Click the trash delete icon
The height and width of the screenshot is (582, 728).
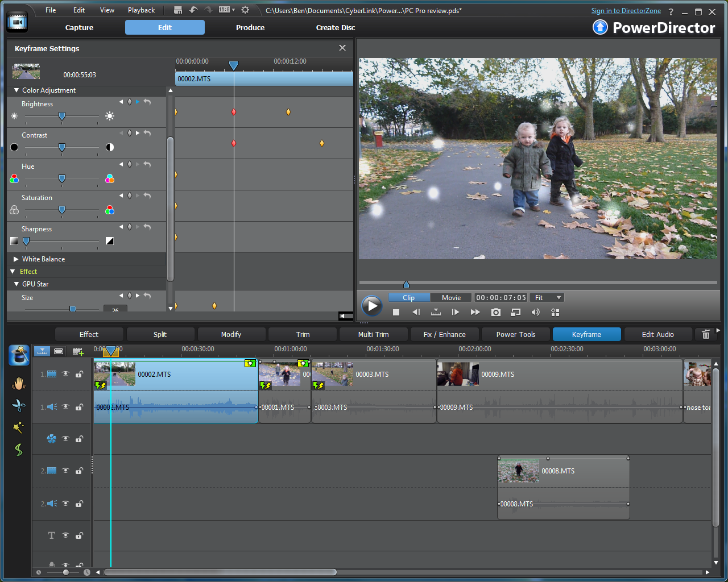(706, 334)
